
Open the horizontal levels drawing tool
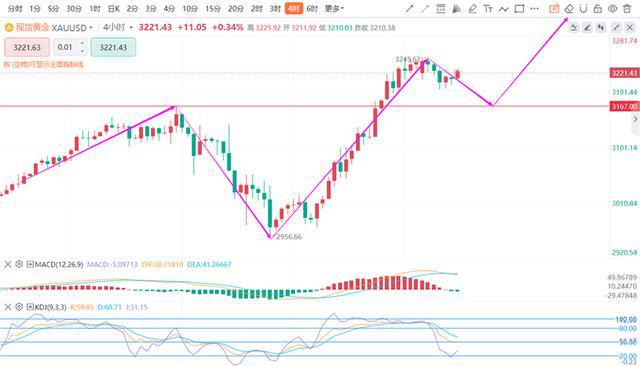click(x=441, y=9)
